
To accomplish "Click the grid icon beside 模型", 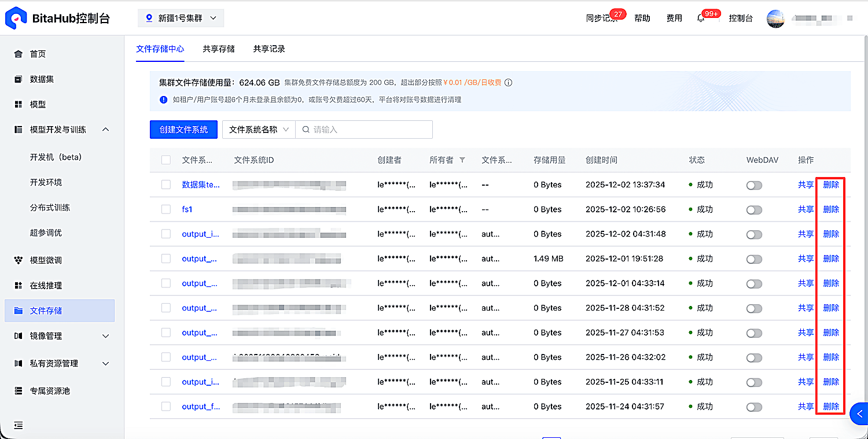I will 18,105.
